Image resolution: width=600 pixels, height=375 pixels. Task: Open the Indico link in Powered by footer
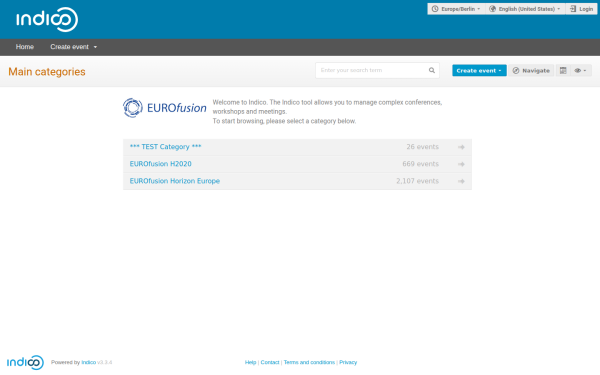[88, 362]
